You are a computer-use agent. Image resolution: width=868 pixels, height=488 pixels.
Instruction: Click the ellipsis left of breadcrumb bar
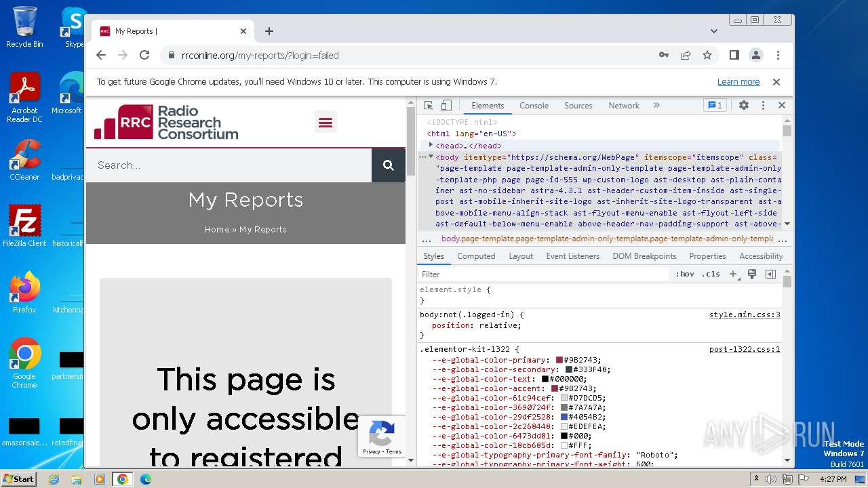pyautogui.click(x=427, y=239)
